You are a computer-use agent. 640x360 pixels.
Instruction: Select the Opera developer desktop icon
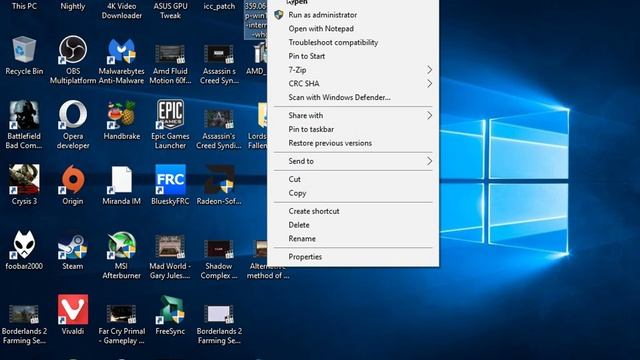pyautogui.click(x=73, y=114)
